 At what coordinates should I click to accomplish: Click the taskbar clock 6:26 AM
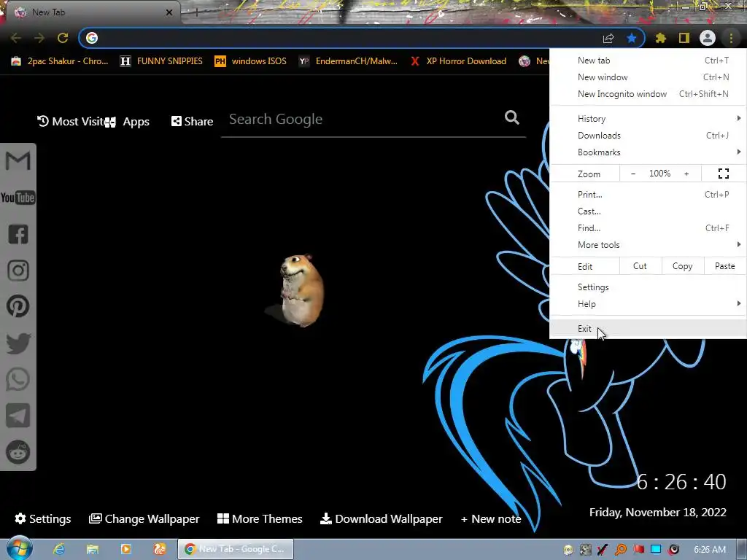click(x=710, y=550)
